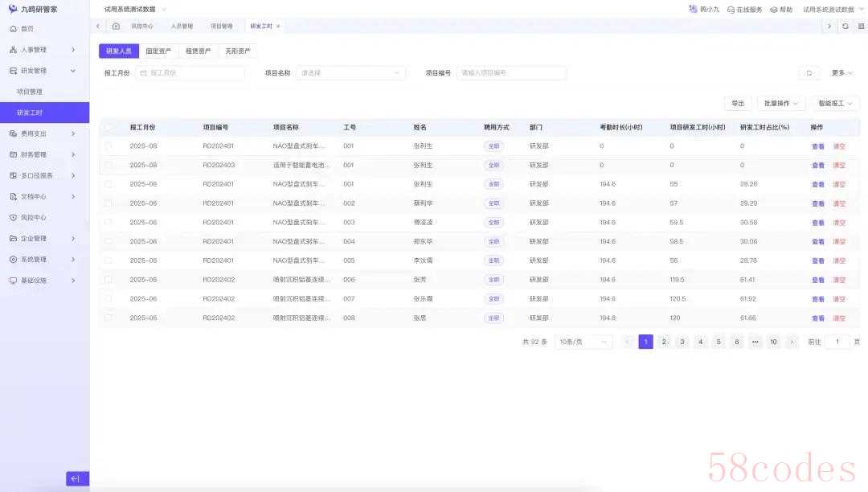The height and width of the screenshot is (492, 868).
Task: Open 在线服务 headset icon
Action: (x=731, y=10)
